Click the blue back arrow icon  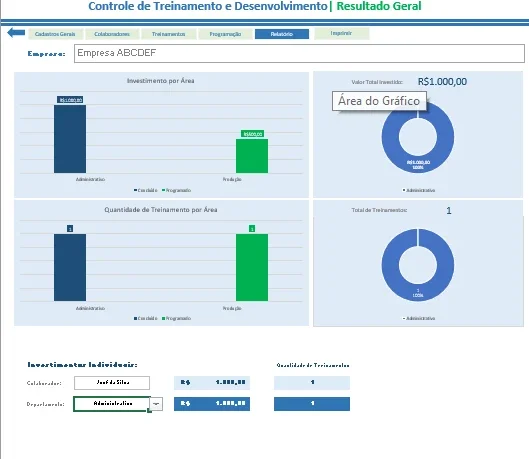pos(16,33)
